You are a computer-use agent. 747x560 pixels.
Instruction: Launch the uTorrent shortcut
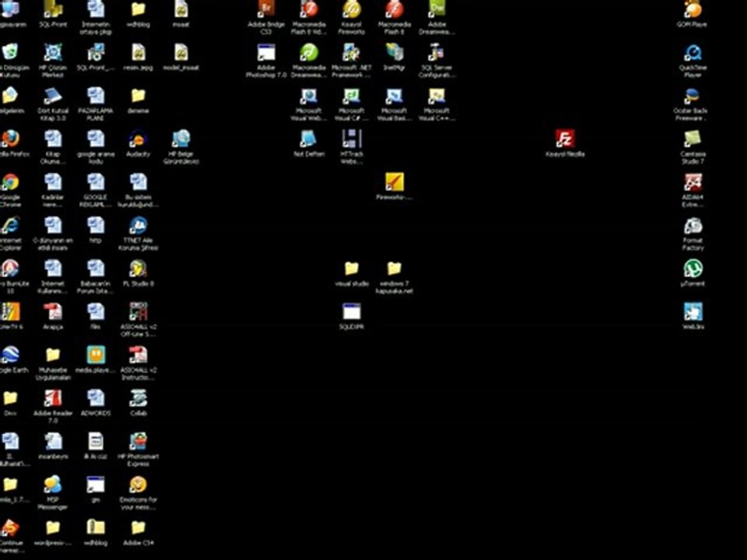coord(693,268)
